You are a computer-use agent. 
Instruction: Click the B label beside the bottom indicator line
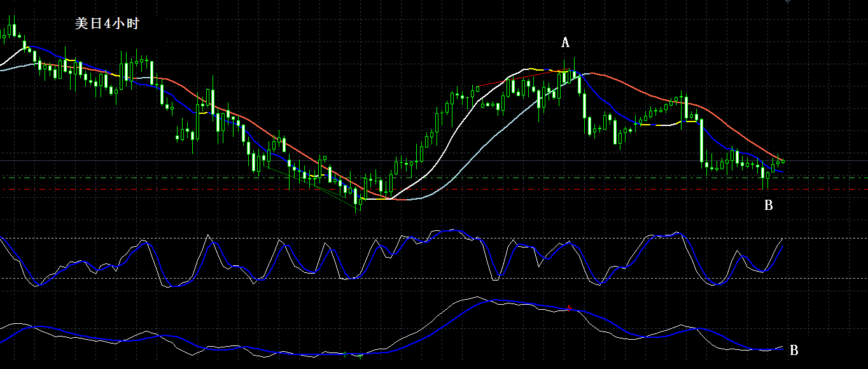pyautogui.click(x=794, y=350)
